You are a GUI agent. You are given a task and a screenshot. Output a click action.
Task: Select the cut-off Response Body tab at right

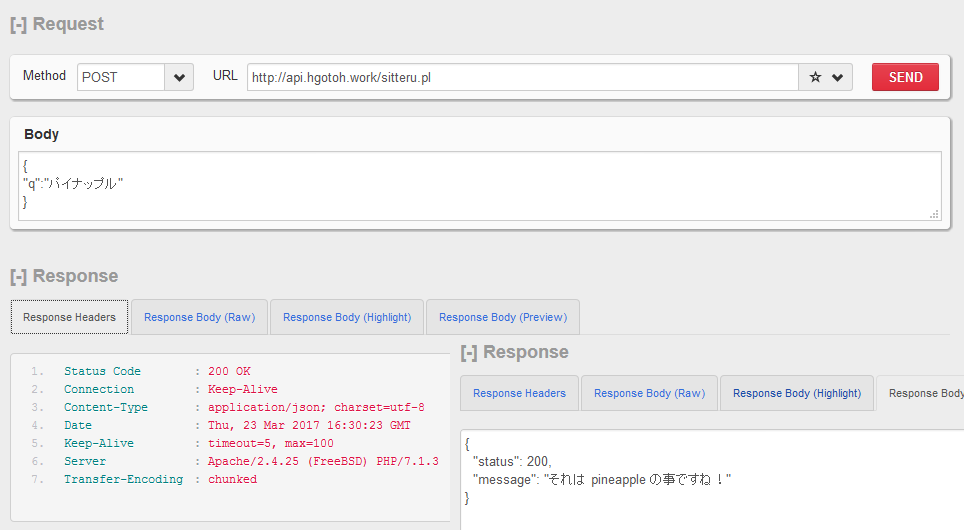[x=921, y=394]
